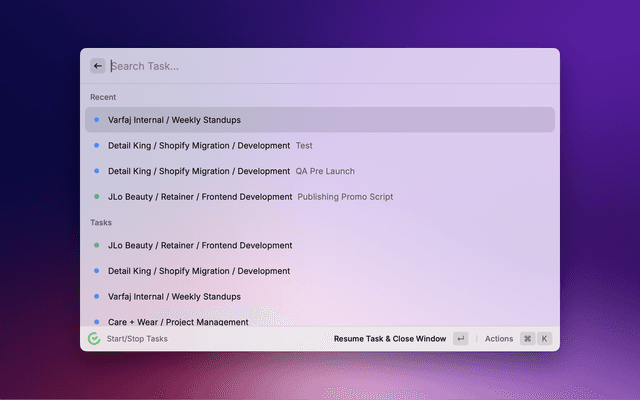The width and height of the screenshot is (640, 400).
Task: Select highlighted Varfaj Internal / Weekly Standups recent item
Action: coord(174,120)
